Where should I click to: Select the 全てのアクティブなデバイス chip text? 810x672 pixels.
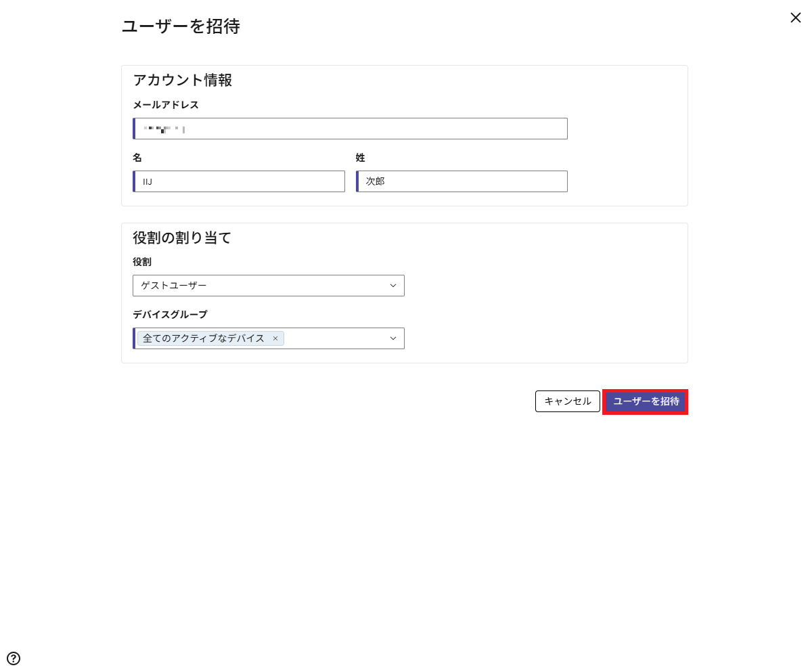click(204, 338)
